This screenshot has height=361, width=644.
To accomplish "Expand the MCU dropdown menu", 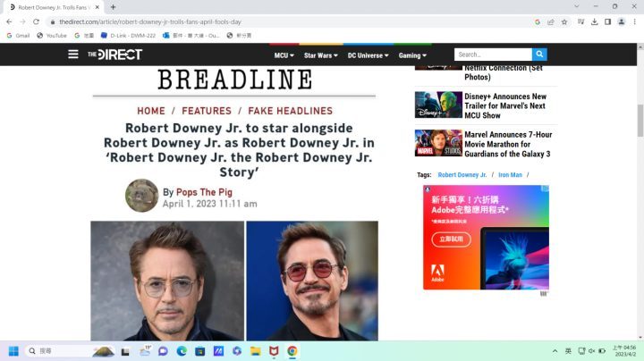I will pos(284,55).
